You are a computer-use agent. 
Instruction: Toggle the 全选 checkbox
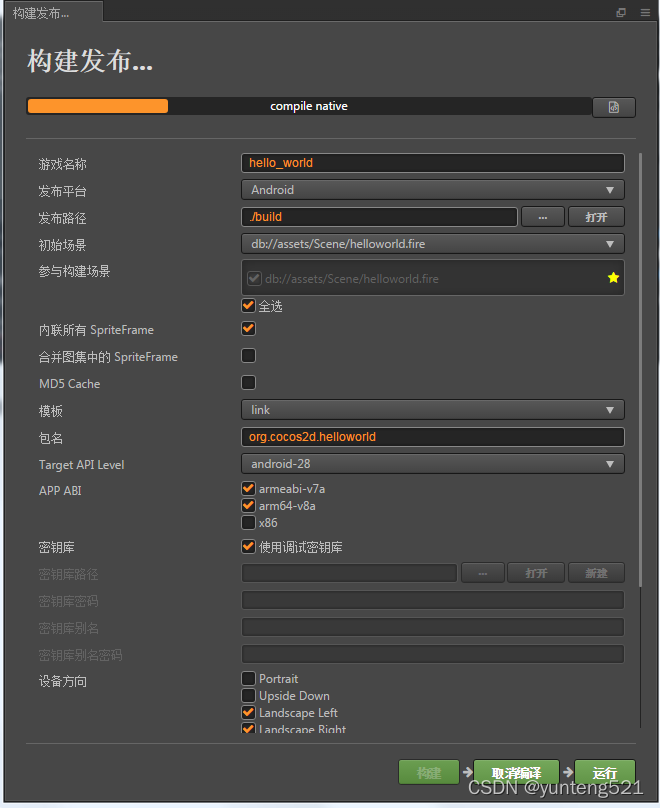[248, 306]
